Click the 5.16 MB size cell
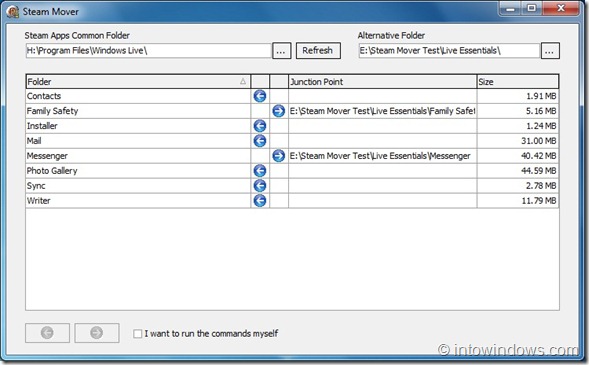 pyautogui.click(x=518, y=111)
